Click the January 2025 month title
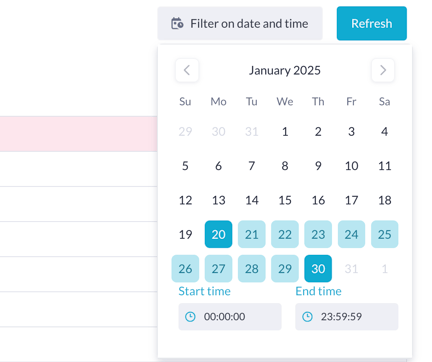432x362 pixels. click(285, 70)
